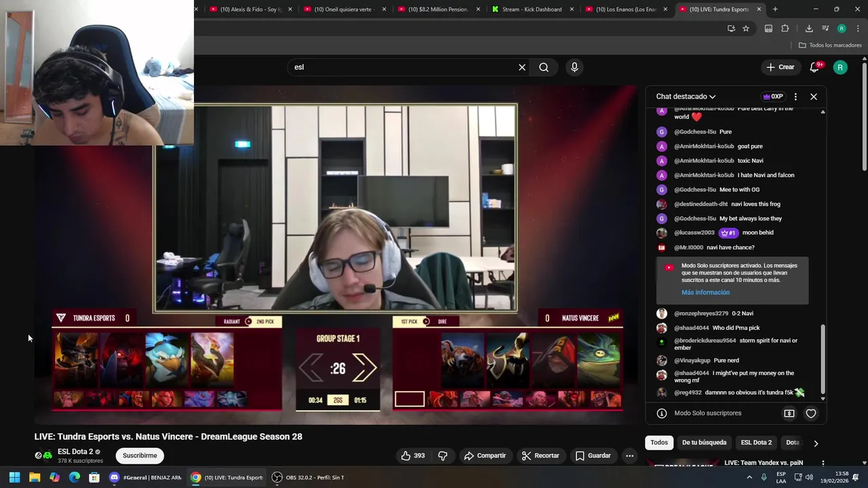Open menu for Team Yandex vs. paiN video

823,464
